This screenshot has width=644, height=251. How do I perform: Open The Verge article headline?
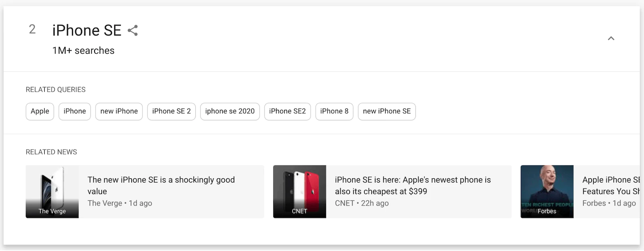pyautogui.click(x=161, y=185)
